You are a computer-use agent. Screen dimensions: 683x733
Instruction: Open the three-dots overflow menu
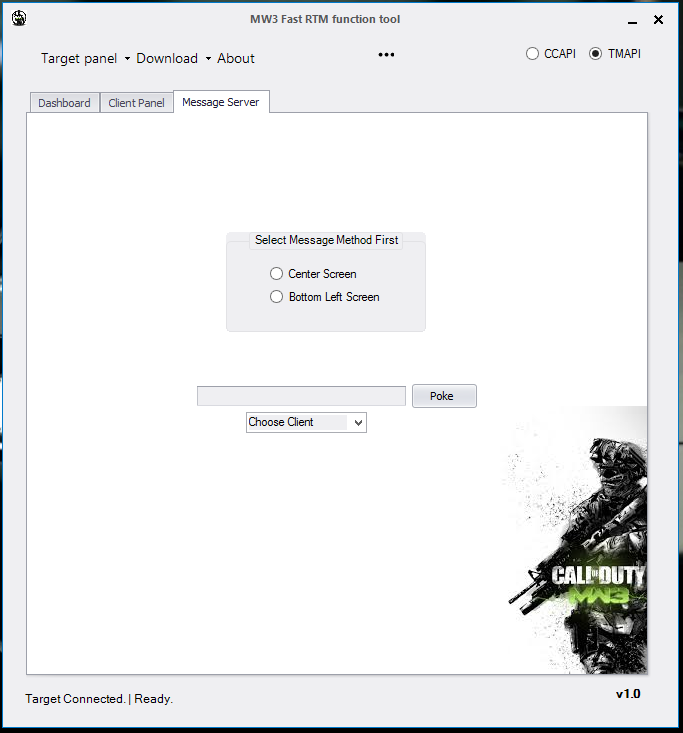(x=386, y=55)
